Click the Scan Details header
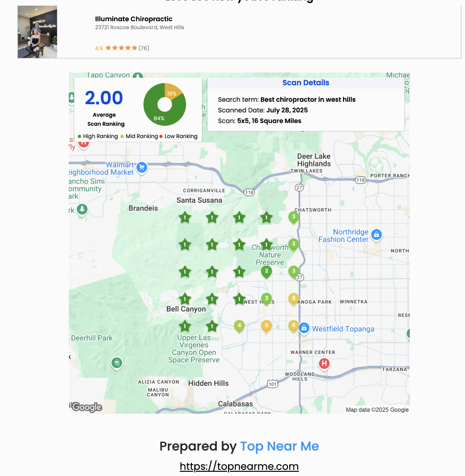 click(x=306, y=82)
